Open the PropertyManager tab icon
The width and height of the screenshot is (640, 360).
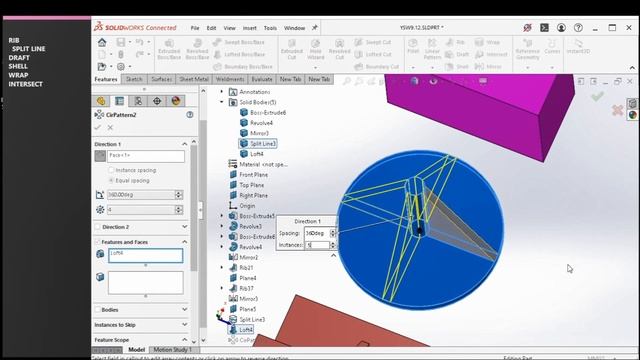pos(120,101)
